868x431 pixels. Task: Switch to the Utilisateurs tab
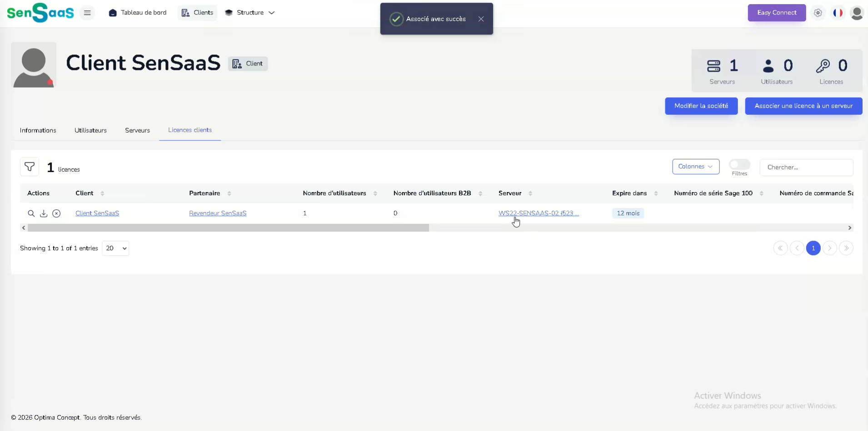pos(90,131)
